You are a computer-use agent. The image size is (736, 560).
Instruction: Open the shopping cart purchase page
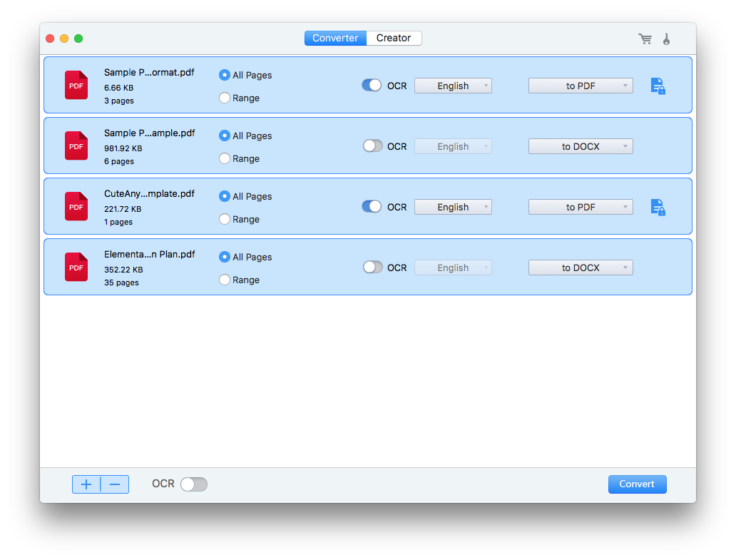(x=645, y=39)
